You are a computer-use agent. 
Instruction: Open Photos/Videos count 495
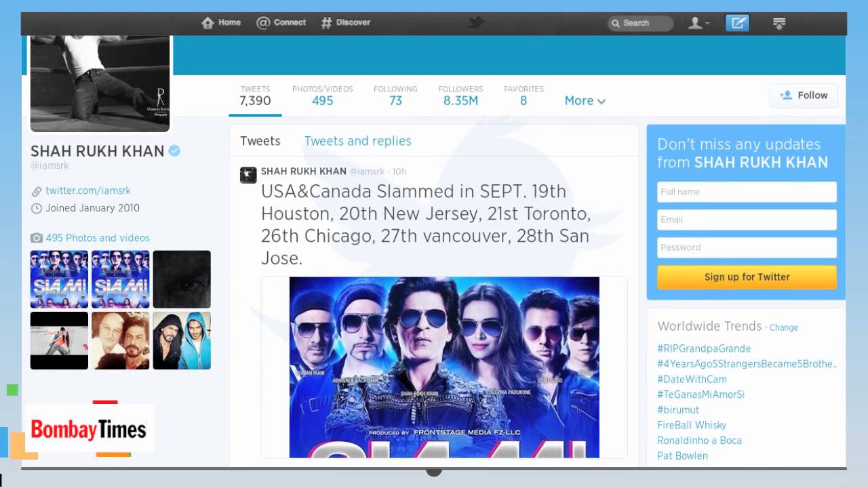coord(323,96)
